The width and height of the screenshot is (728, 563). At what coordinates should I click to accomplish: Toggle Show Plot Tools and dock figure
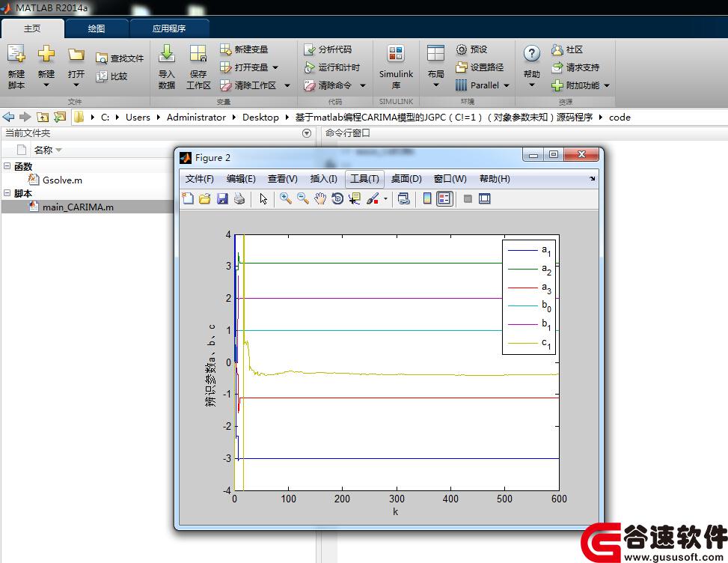[485, 199]
